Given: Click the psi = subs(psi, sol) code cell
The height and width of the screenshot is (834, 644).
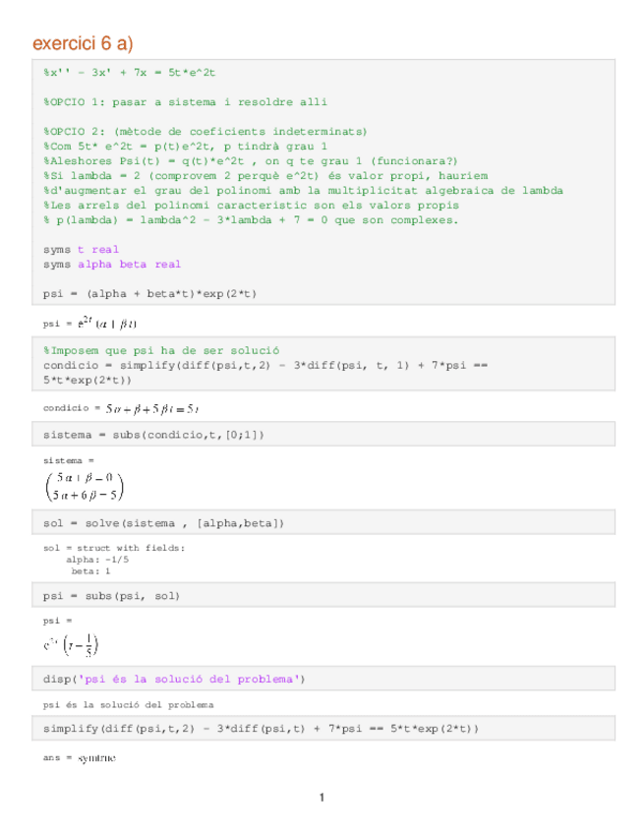Looking at the screenshot, I should pos(111,596).
